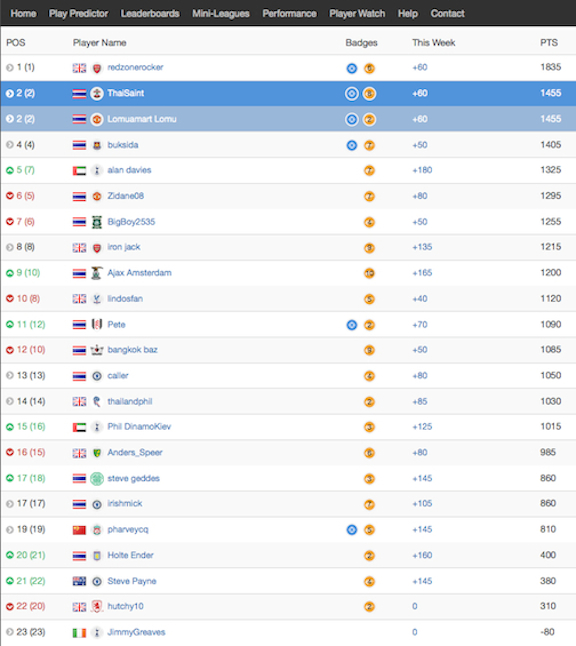Click the blue badge in ThaiSaint's row
The height and width of the screenshot is (646, 576).
point(352,94)
